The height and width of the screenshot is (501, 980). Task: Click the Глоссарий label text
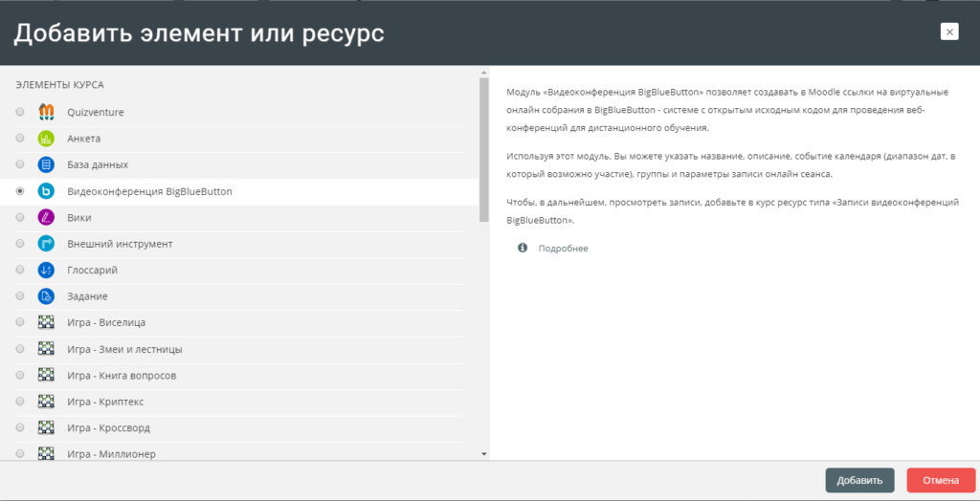(93, 271)
